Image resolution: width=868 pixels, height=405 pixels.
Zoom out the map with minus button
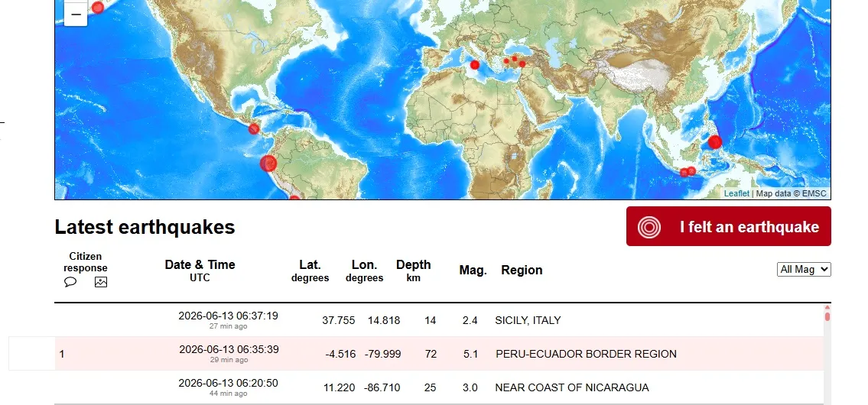[76, 14]
